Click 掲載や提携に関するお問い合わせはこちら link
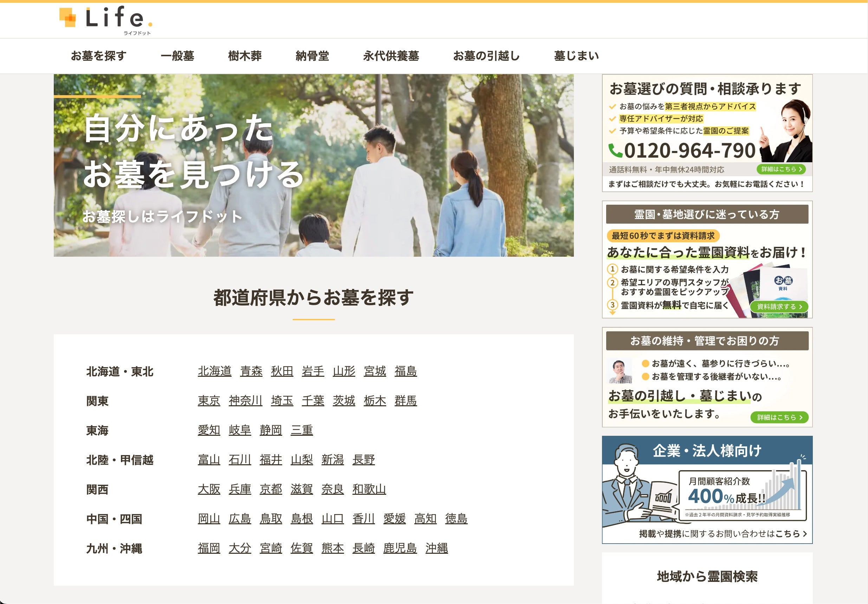 tap(723, 533)
